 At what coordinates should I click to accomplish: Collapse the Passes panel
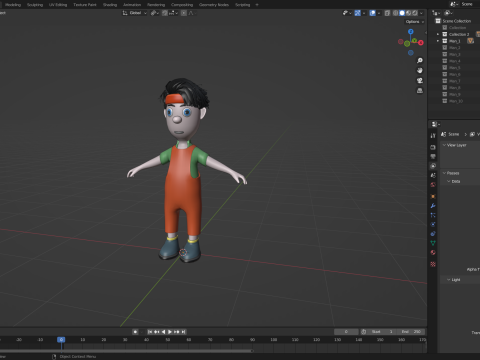444,173
